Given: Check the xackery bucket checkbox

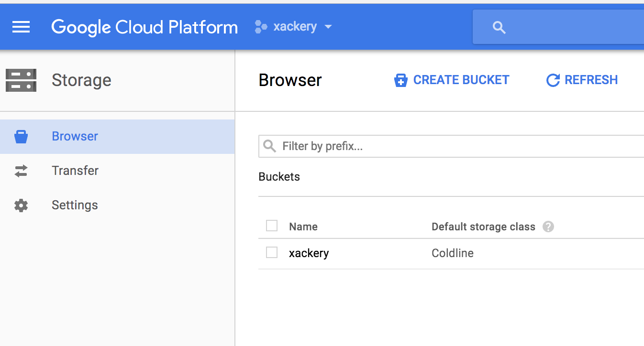Looking at the screenshot, I should pyautogui.click(x=272, y=252).
